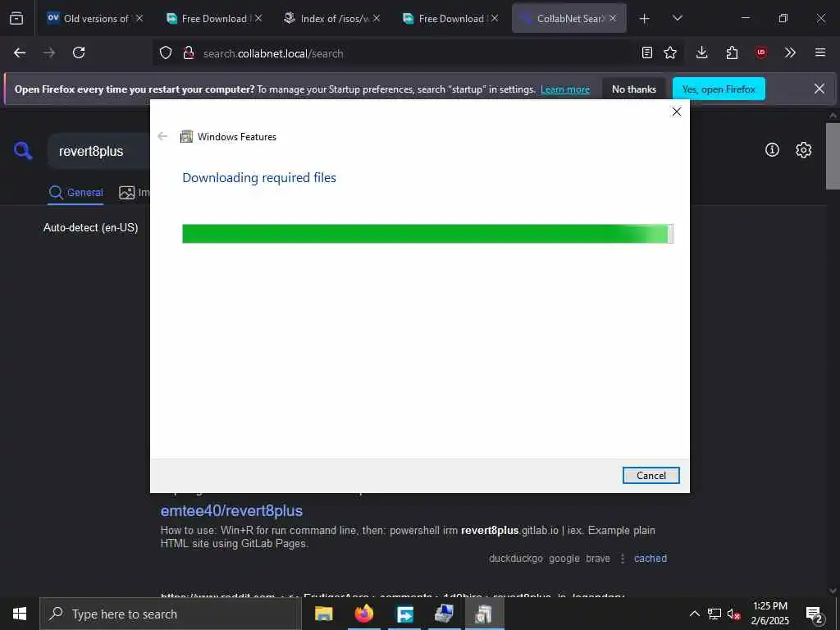Click No thanks in startup prompt
Screen dimensions: 840x630
click(x=634, y=89)
